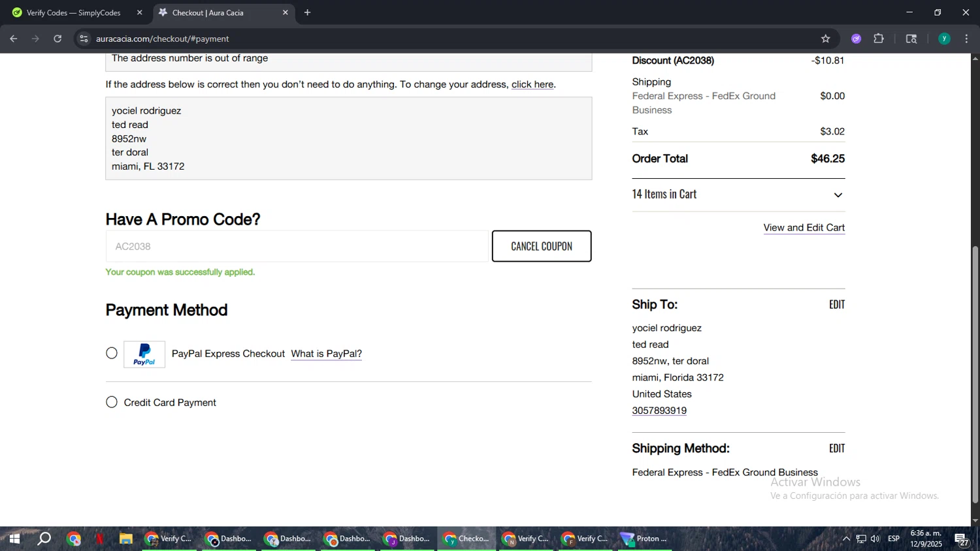This screenshot has height=551, width=980.
Task: Click the address bar URL
Action: click(162, 39)
